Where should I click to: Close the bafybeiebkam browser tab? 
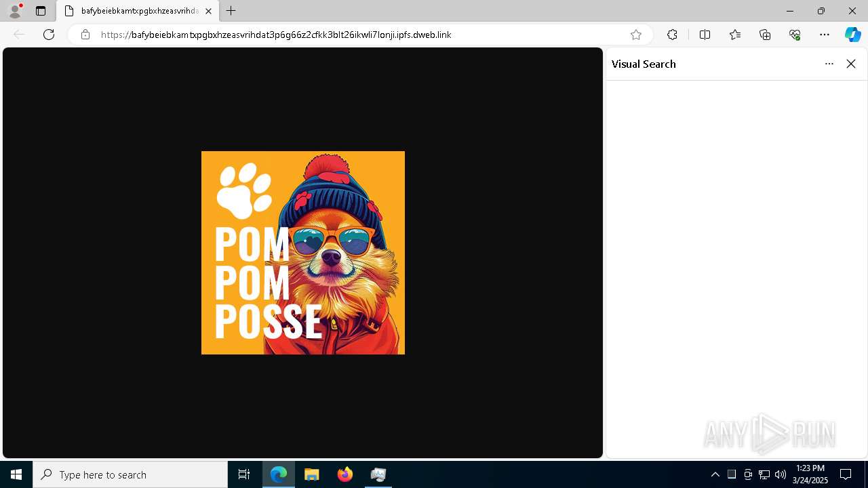pos(208,11)
